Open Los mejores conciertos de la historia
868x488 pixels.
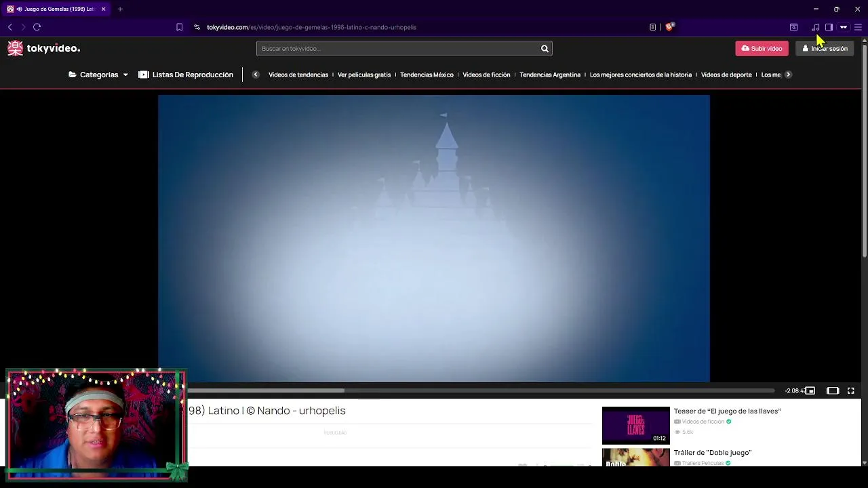pos(641,75)
